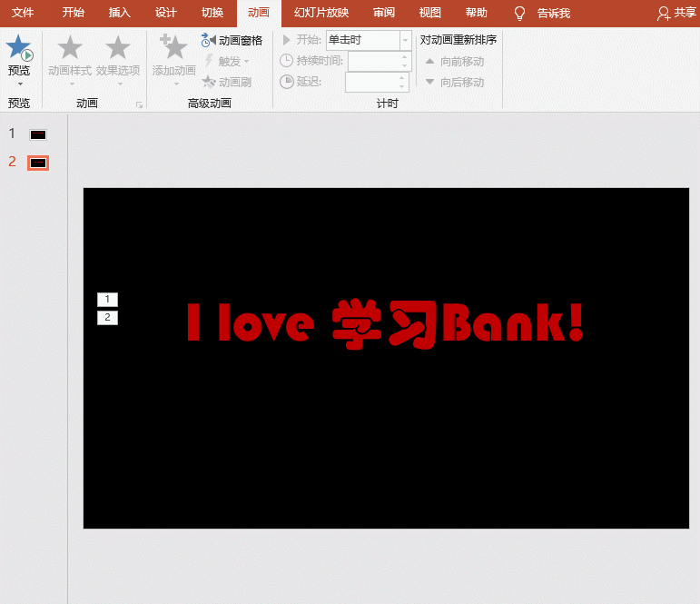Click the red 'I love 学习Bank!' text
The width and height of the screenshot is (700, 604).
(385, 324)
